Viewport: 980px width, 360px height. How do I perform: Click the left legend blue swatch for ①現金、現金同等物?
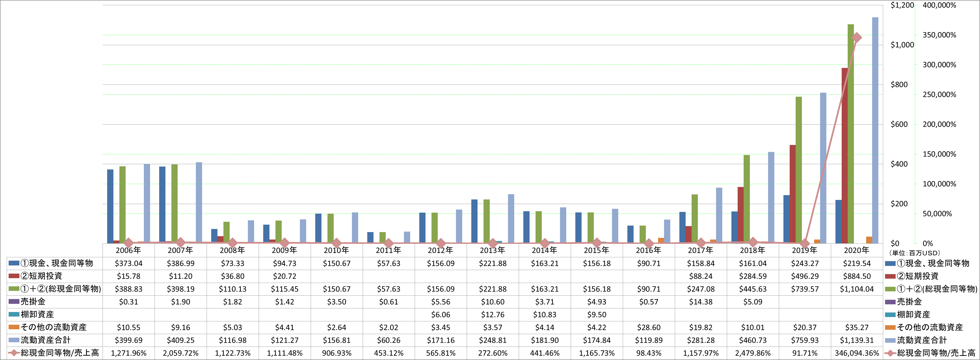click(x=14, y=263)
